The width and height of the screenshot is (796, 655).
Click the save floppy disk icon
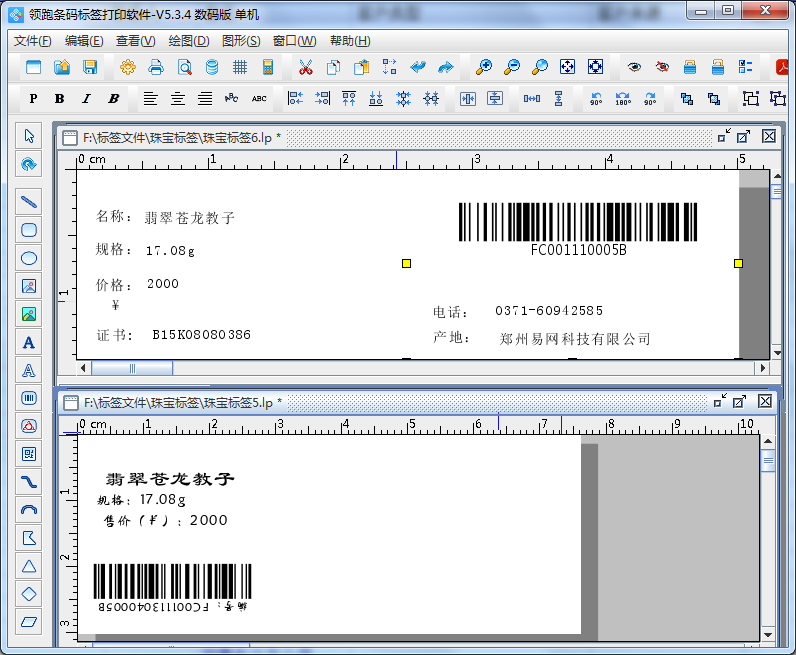pyautogui.click(x=90, y=68)
